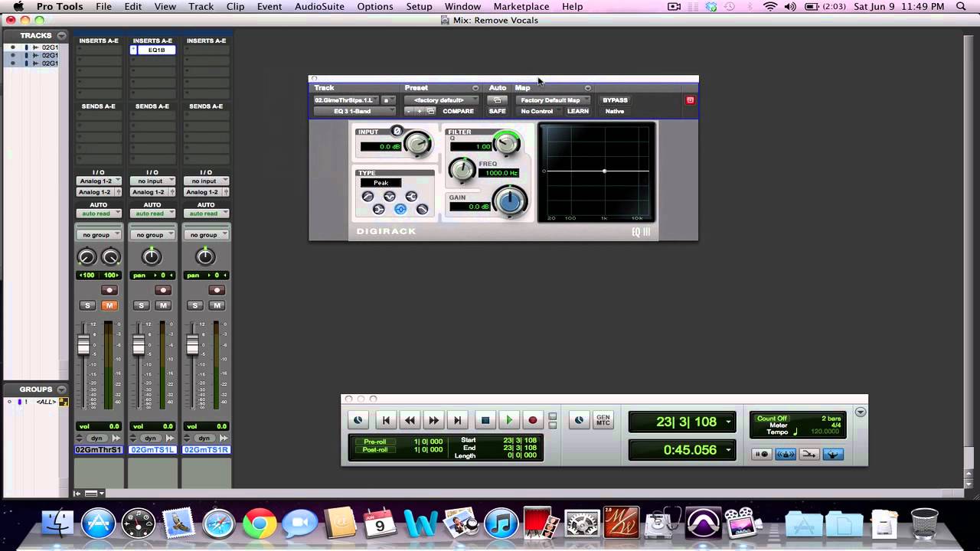This screenshot has width=980, height=551.
Task: Click the 1000.0 Hz frequency field
Action: point(499,173)
